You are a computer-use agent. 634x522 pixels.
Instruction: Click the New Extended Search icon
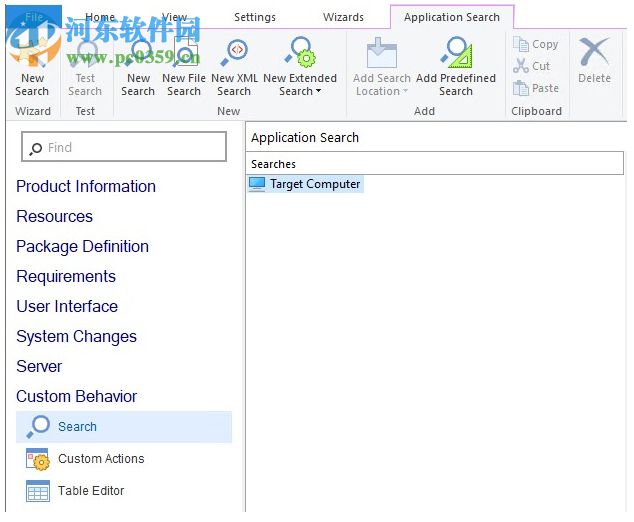(x=300, y=53)
